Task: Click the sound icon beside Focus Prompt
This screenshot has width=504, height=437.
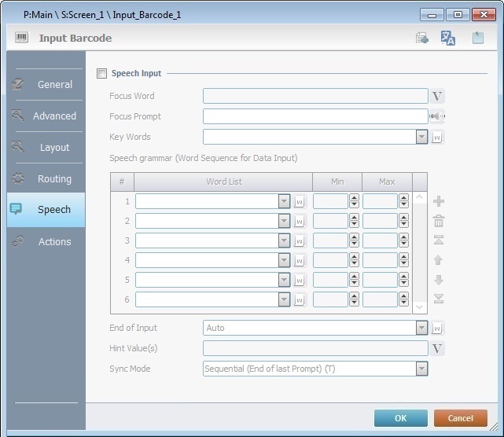Action: pos(437,116)
